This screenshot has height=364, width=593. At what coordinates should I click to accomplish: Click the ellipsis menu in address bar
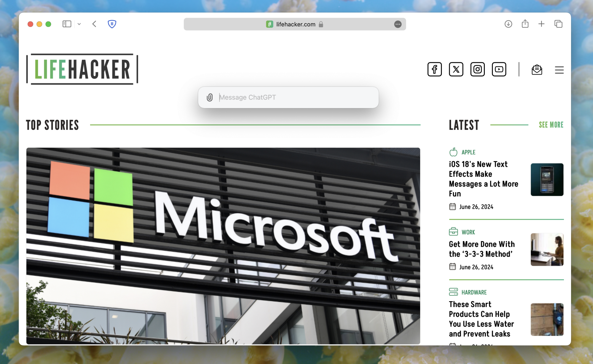[398, 24]
